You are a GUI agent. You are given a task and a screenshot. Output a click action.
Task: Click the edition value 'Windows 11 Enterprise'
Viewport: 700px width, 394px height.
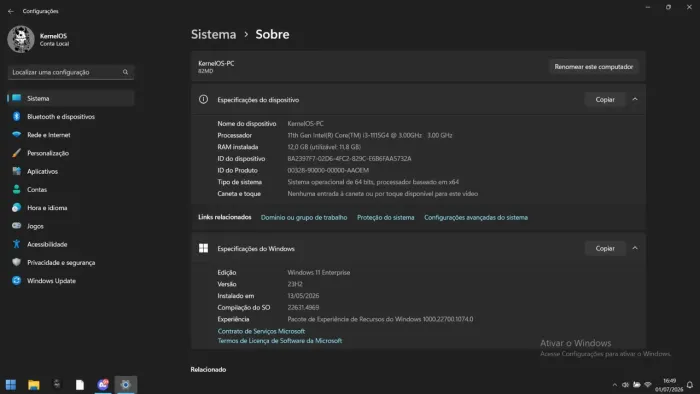319,272
